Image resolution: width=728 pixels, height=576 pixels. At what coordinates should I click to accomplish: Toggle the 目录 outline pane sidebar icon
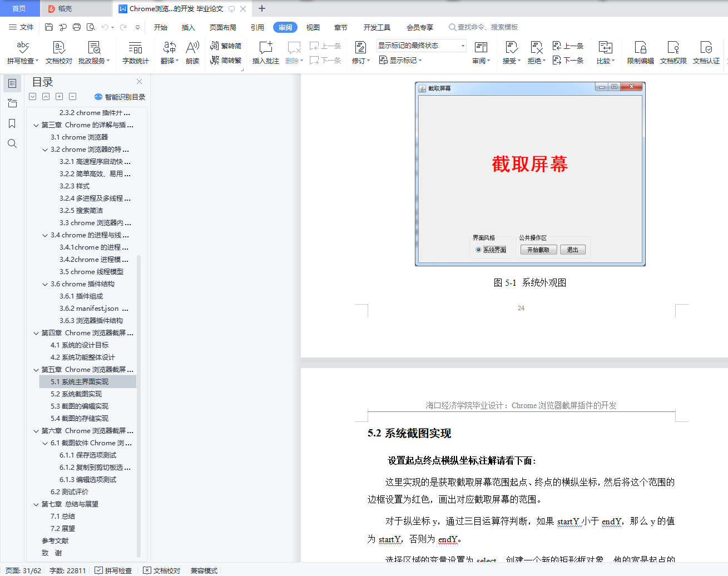point(12,83)
